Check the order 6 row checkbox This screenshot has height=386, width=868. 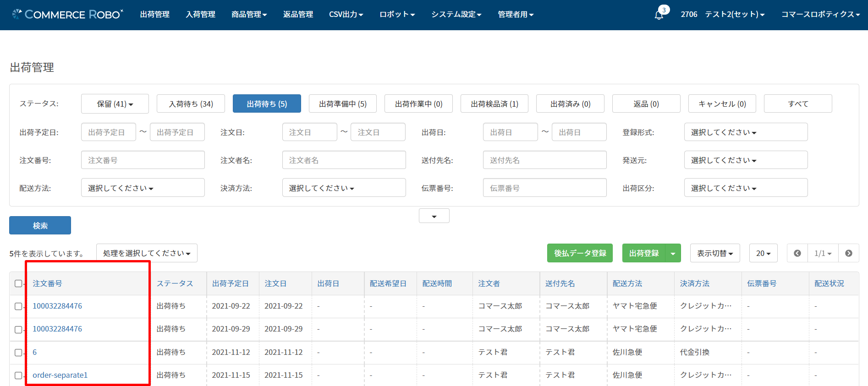point(18,353)
